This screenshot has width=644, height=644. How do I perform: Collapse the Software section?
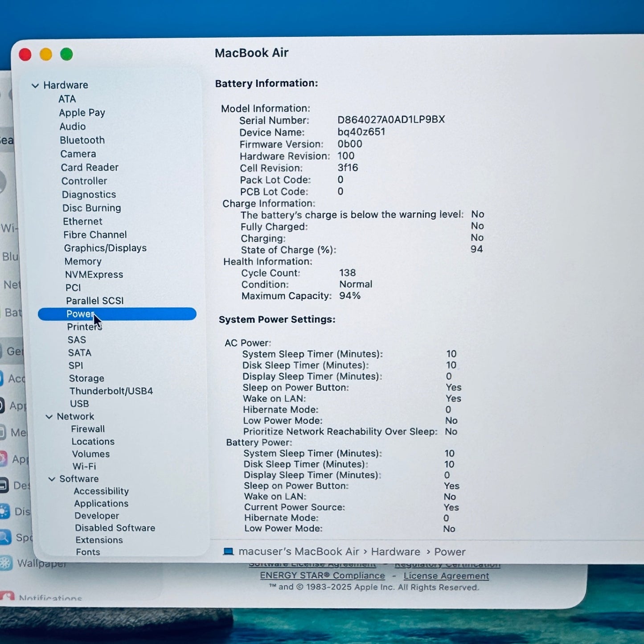click(53, 479)
